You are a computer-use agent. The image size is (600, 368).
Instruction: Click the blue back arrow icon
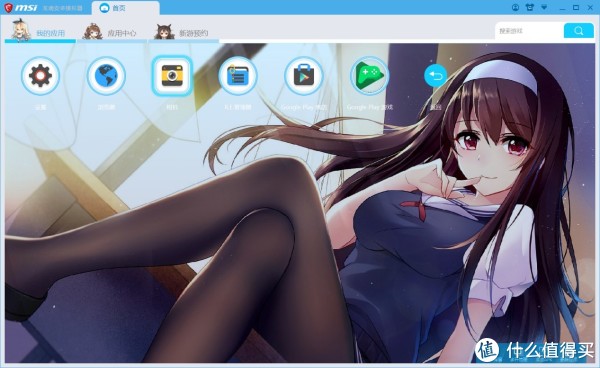tap(435, 76)
